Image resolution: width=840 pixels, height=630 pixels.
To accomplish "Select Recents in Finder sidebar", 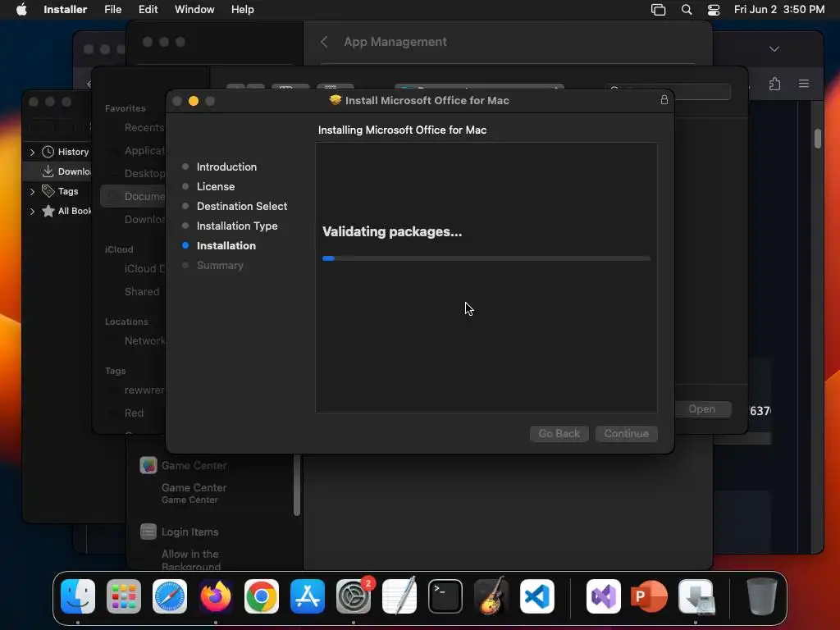I will [x=144, y=127].
